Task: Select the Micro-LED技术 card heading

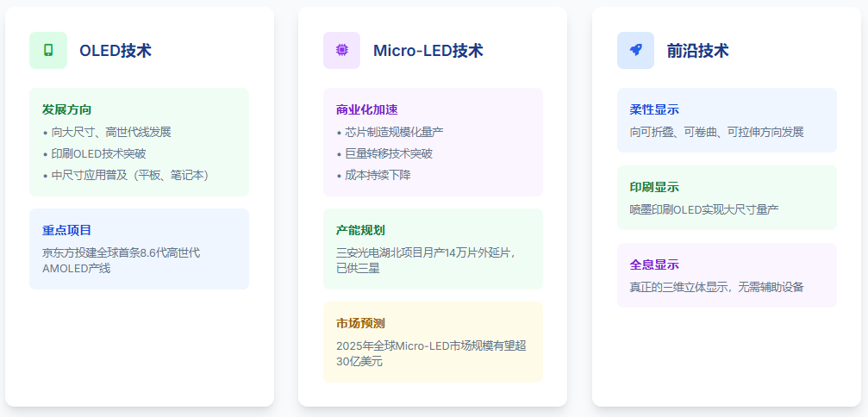Action: (x=428, y=51)
